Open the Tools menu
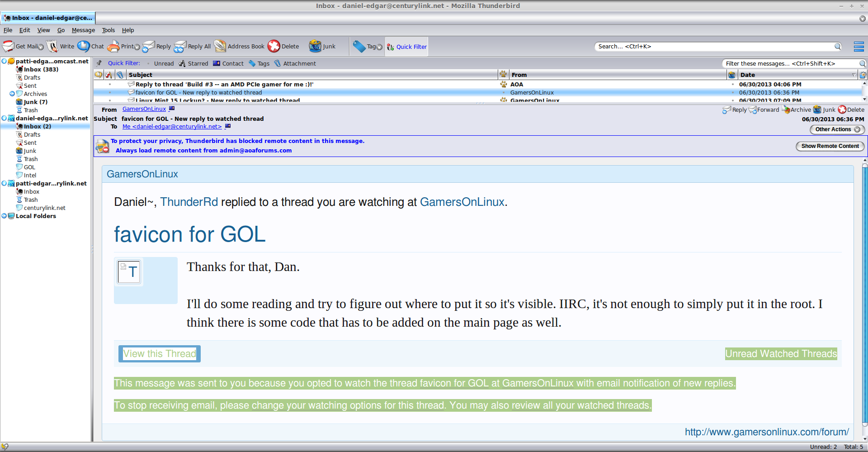The height and width of the screenshot is (452, 868). 108,30
